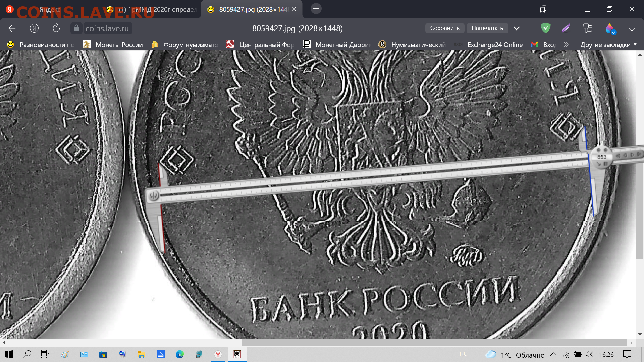
Task: Click the ruler overlay's left end handle
Action: (x=154, y=195)
